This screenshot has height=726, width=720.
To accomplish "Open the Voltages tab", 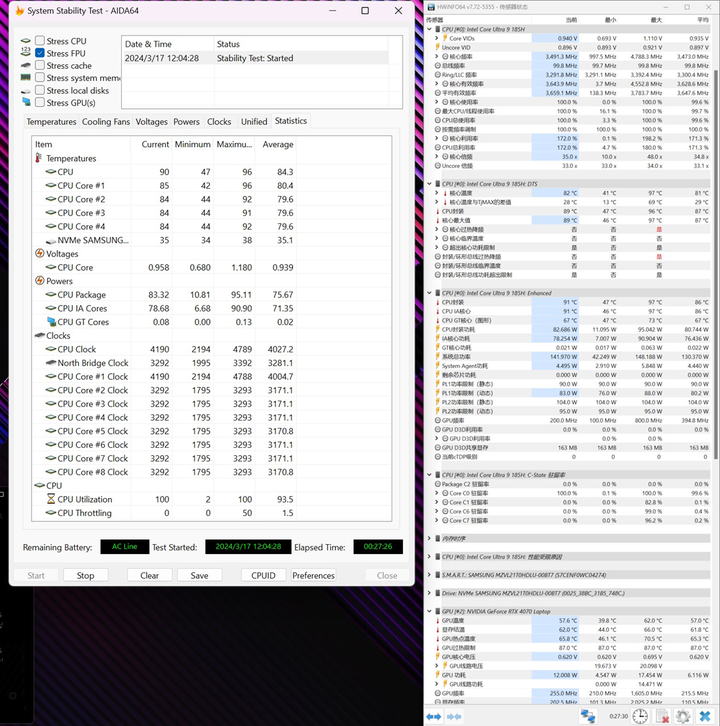I will point(151,122).
